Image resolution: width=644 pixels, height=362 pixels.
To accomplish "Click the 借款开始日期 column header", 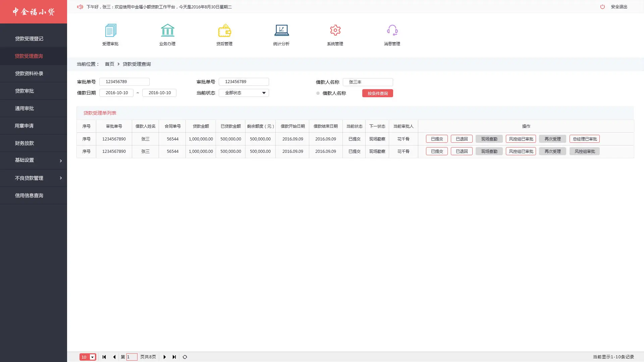I will click(x=293, y=126).
